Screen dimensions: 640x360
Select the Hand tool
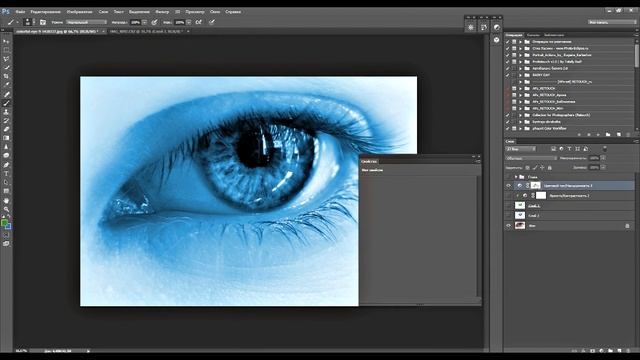click(x=6, y=200)
